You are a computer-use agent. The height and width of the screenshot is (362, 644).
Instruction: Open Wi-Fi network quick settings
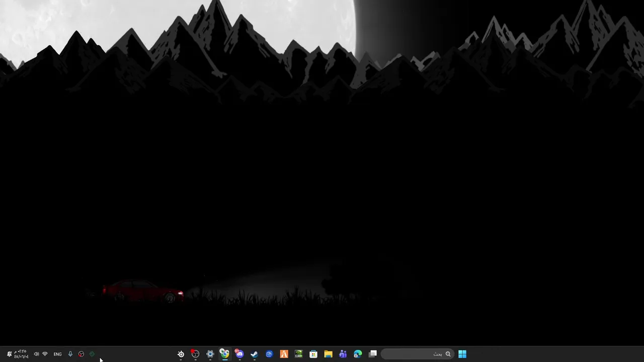tap(45, 354)
